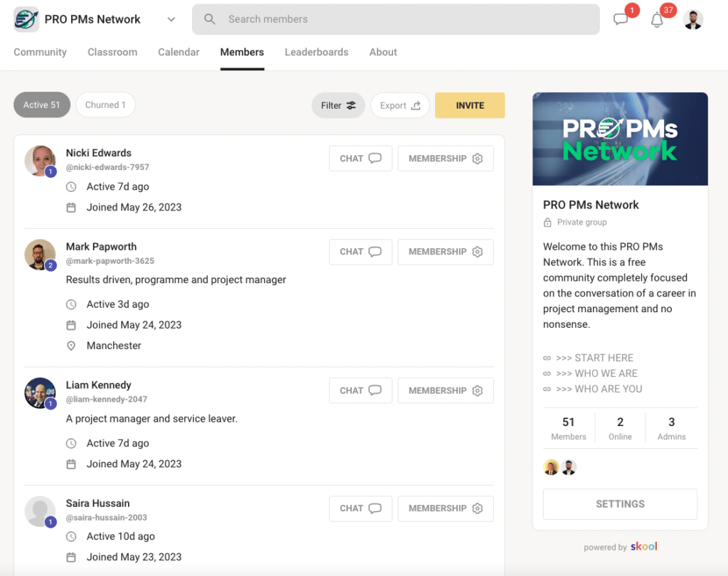Export the members list
Image resolution: width=728 pixels, height=576 pixels.
click(x=400, y=105)
